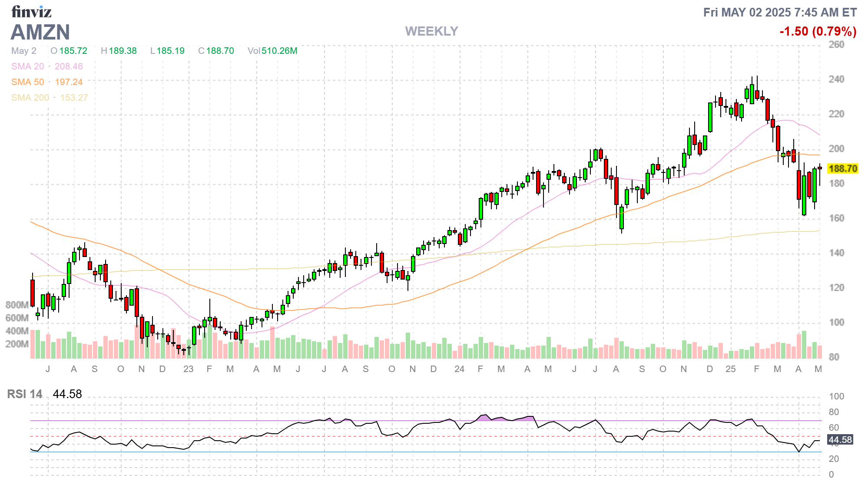Viewport: 868px width, 488px height.
Task: Click the close price 188.70
Action: [x=219, y=50]
